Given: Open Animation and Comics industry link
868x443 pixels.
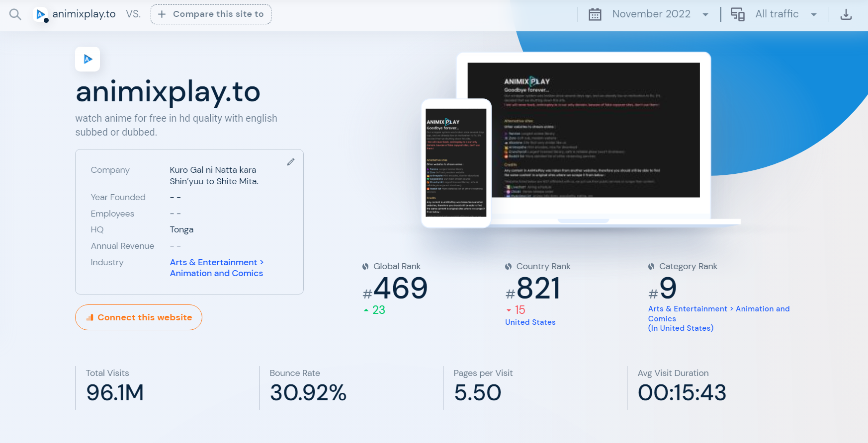Looking at the screenshot, I should (216, 273).
